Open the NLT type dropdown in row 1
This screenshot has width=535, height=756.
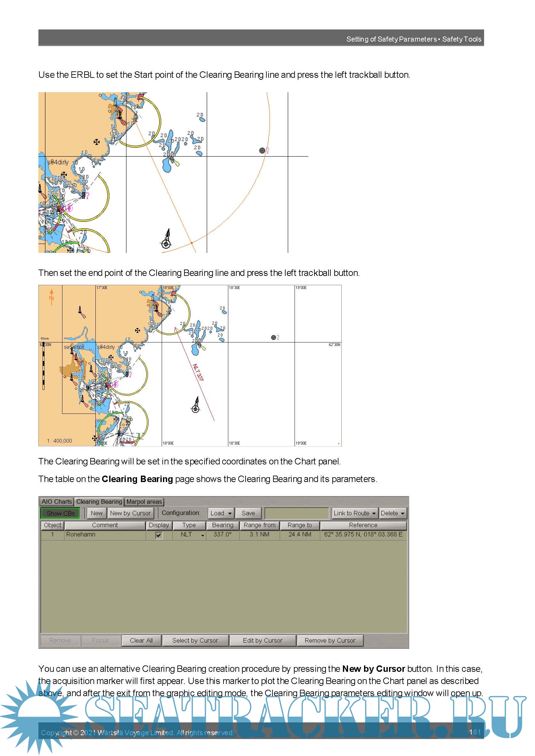click(x=202, y=535)
